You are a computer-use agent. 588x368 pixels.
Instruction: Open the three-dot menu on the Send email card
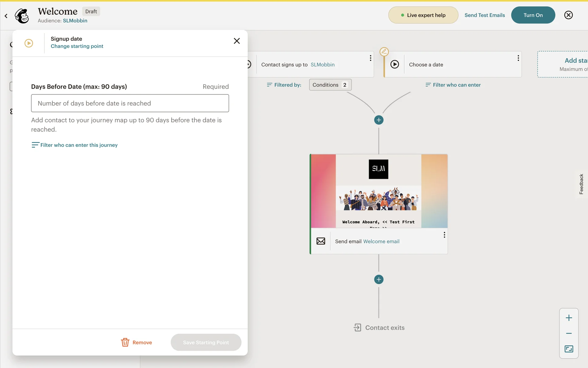(x=444, y=235)
